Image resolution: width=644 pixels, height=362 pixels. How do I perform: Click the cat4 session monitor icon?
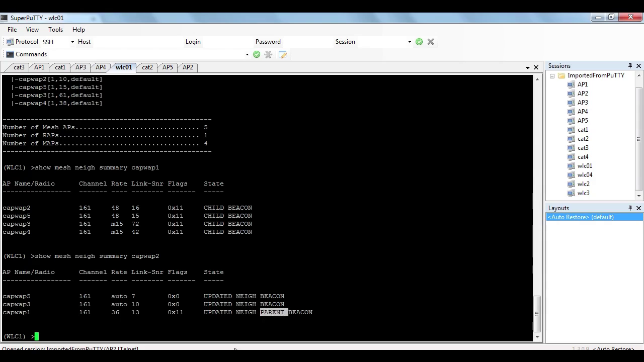click(x=571, y=157)
